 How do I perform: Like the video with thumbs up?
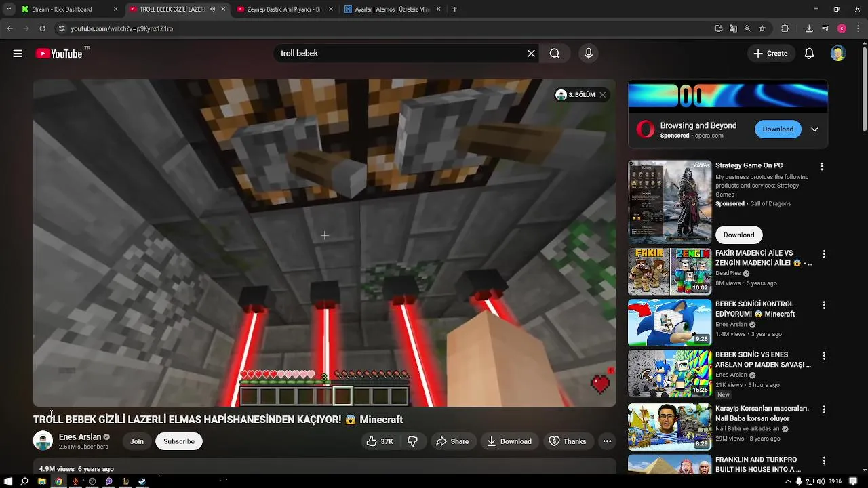coord(380,441)
